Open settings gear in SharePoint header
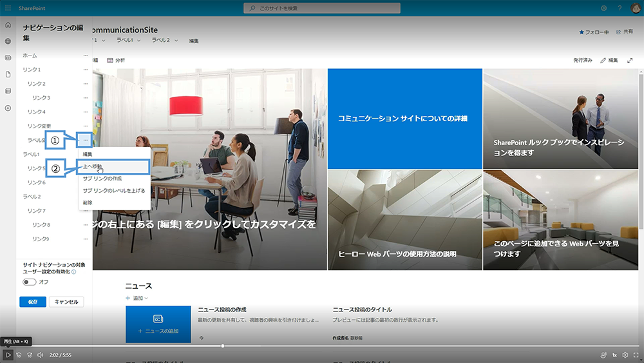 tap(604, 8)
